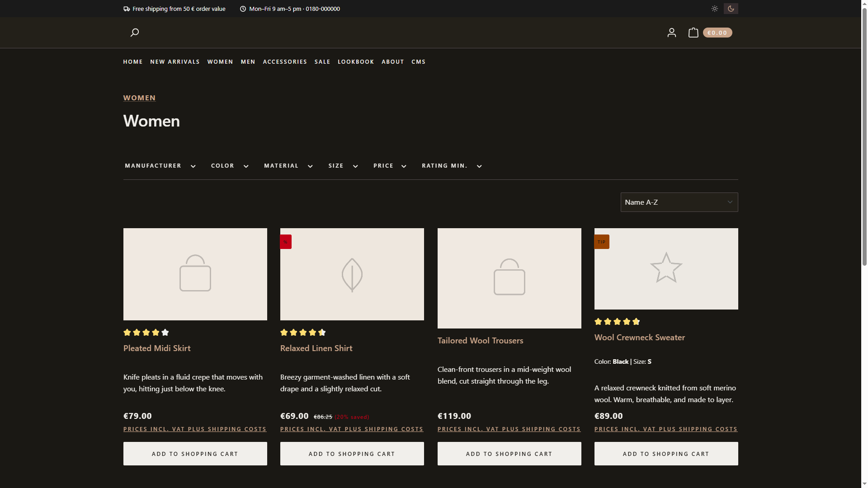Screen dimensions: 868x488
Task: Add Wool Crewneck Sweater to shopping cart
Action: pos(666,454)
